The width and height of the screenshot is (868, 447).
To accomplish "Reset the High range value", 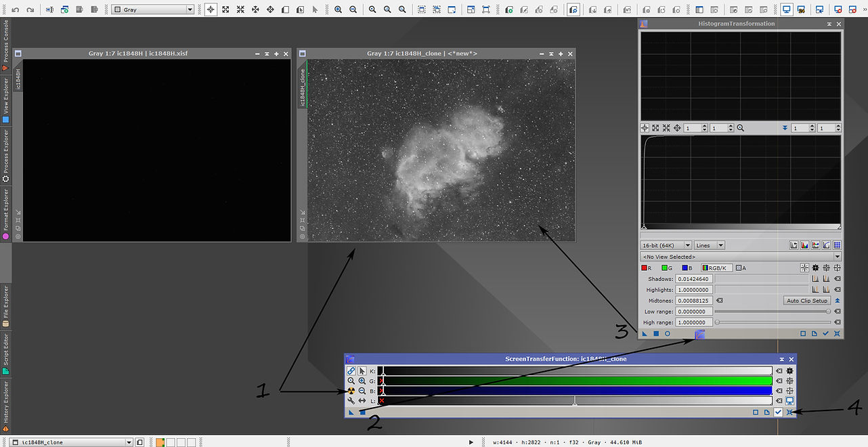I will pyautogui.click(x=838, y=322).
